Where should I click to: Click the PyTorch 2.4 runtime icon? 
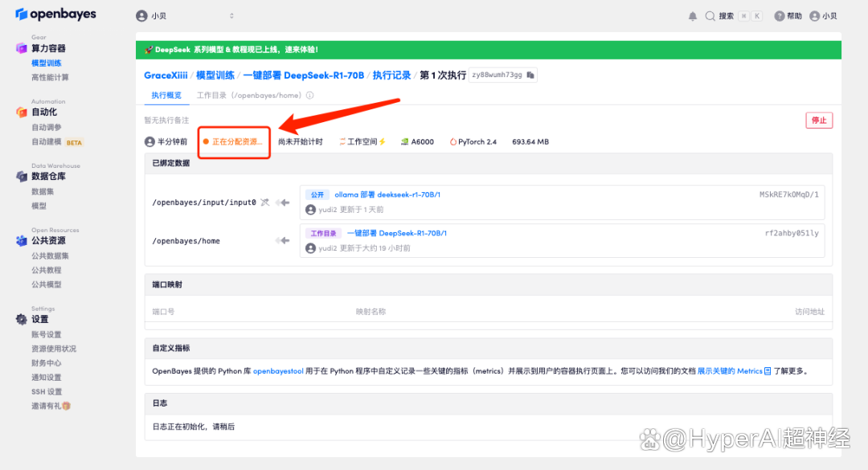coord(453,141)
